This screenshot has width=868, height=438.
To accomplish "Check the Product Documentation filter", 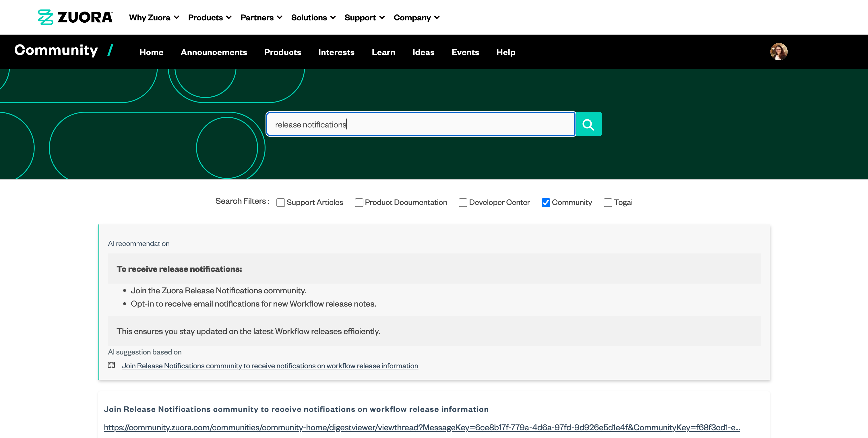I will [x=359, y=202].
